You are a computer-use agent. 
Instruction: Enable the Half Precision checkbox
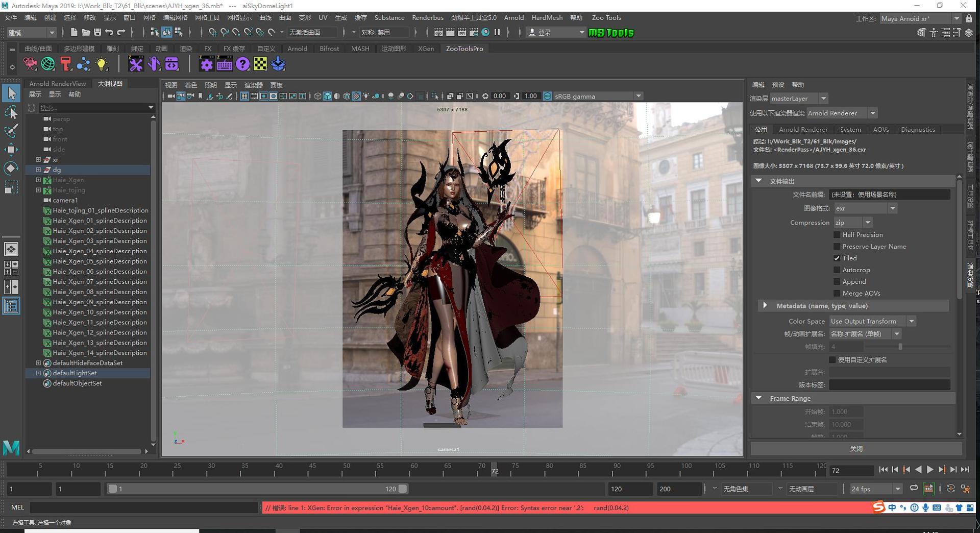click(837, 235)
